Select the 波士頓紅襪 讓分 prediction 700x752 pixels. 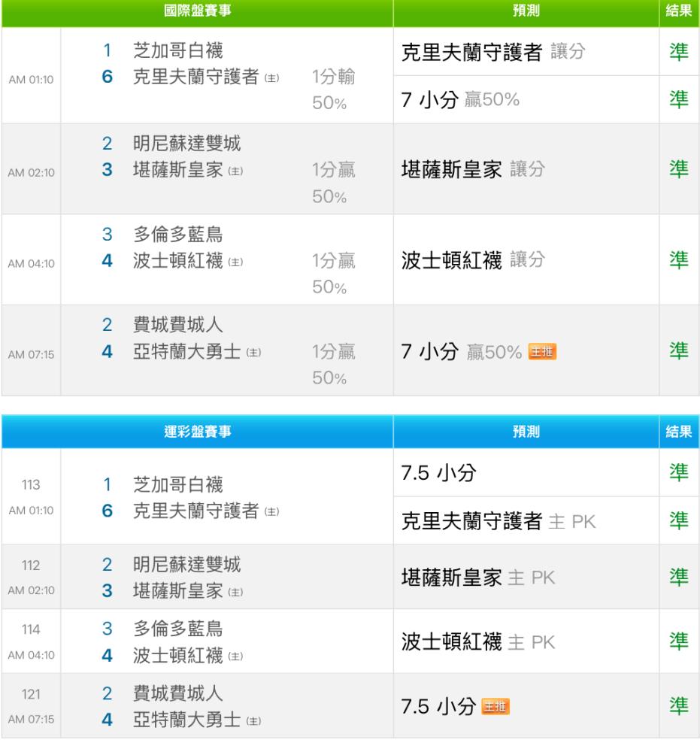click(x=473, y=260)
